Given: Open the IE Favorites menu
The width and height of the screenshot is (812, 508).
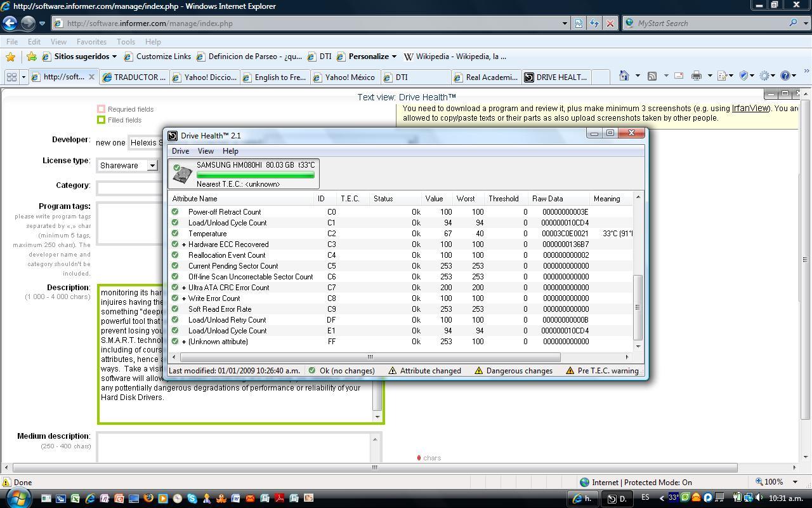Looking at the screenshot, I should [91, 42].
